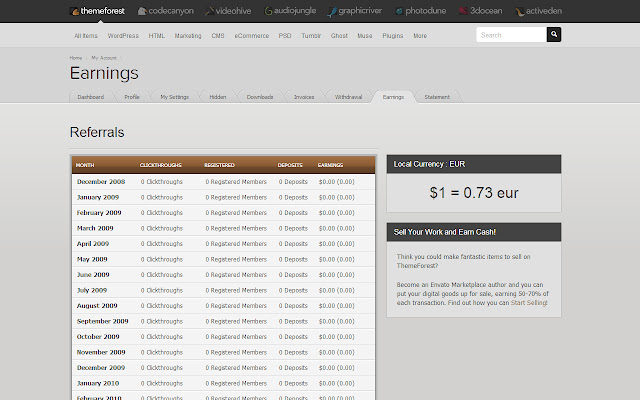Click the Sell Your Work panel header

474,232
